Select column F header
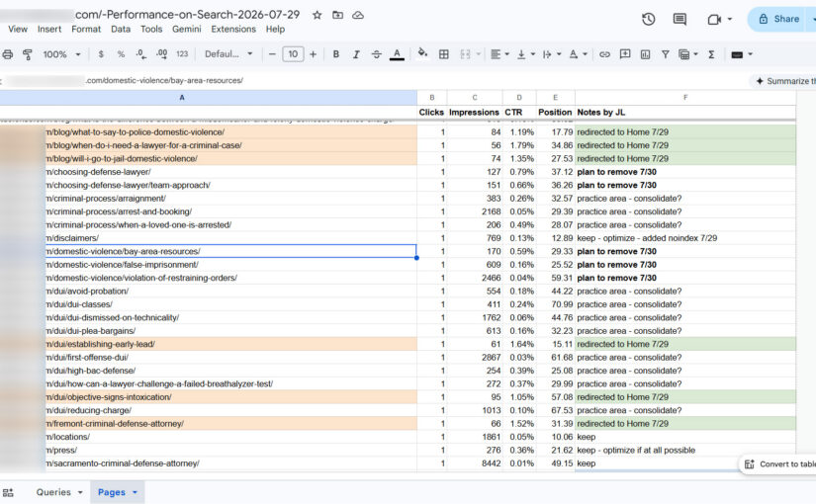The image size is (816, 504). pyautogui.click(x=685, y=97)
